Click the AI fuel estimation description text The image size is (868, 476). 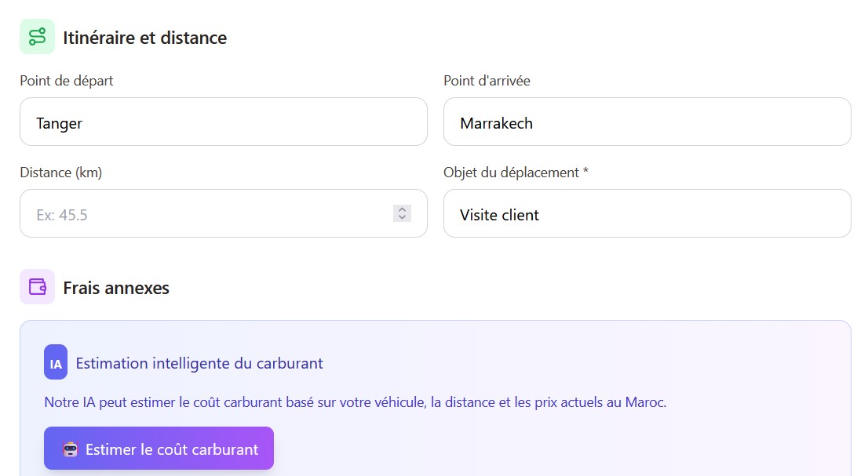coord(356,402)
